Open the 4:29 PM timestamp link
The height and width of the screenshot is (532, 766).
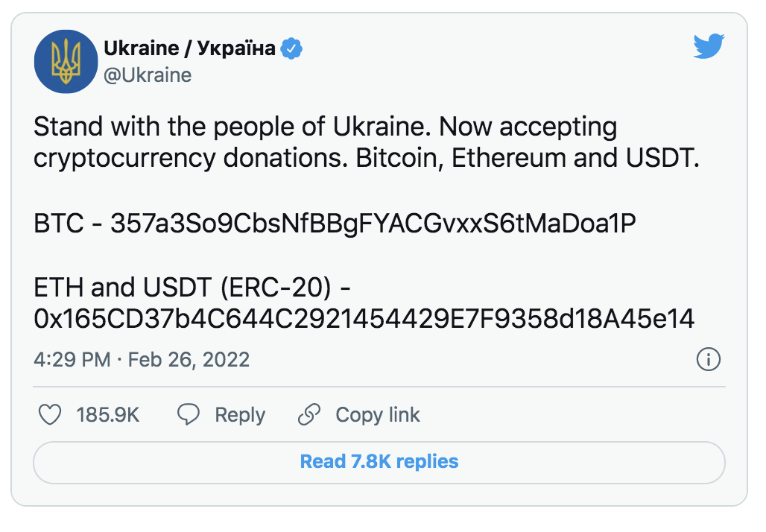72,360
